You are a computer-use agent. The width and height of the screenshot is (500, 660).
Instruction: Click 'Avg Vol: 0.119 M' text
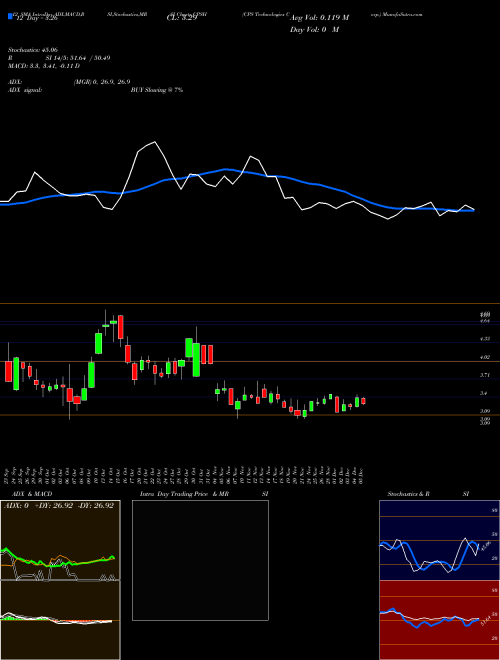319,18
